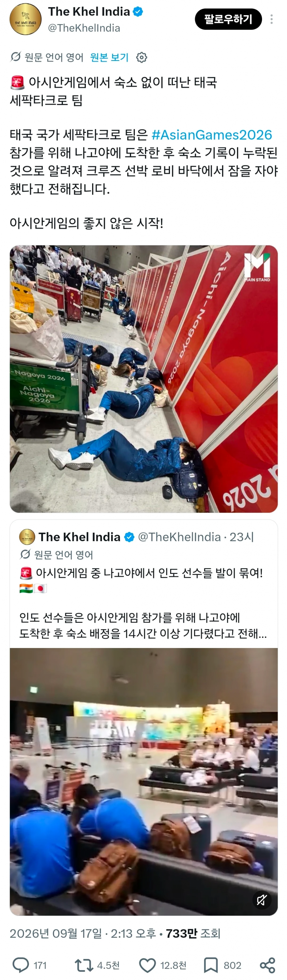Click the translation icon next to 원문 언어 영어
The width and height of the screenshot is (287, 980).
pos(16,57)
